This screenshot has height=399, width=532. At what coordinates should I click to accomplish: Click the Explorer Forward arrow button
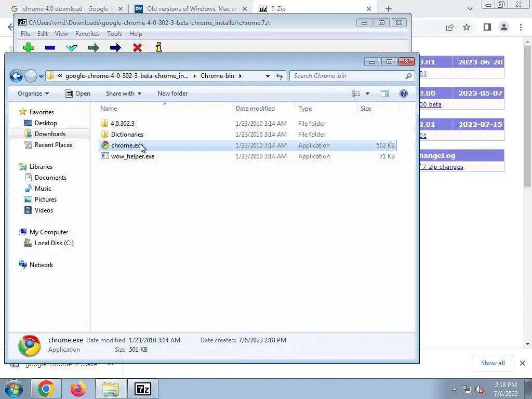coord(31,76)
